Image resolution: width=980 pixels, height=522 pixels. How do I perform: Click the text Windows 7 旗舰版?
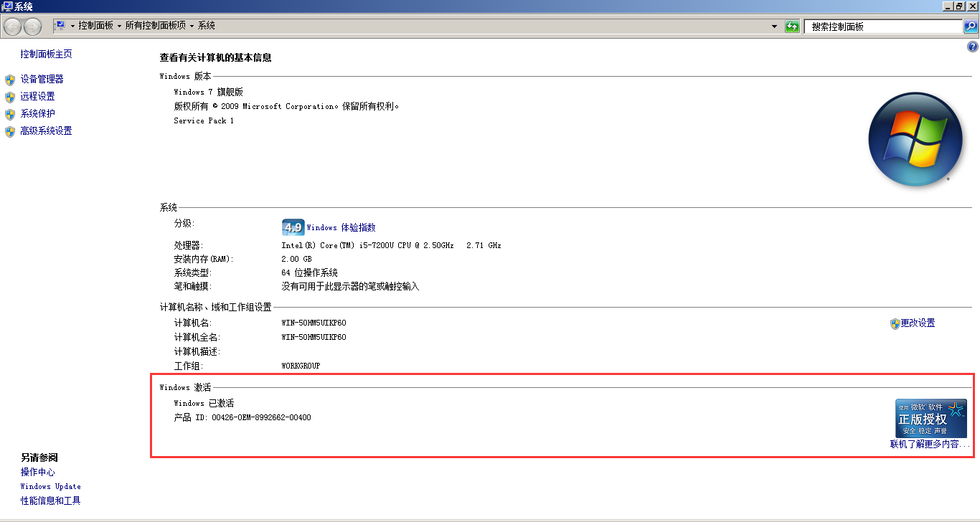click(x=209, y=92)
